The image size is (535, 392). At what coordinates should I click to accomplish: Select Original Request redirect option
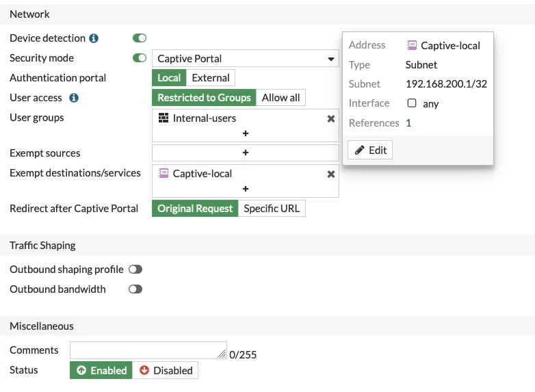(x=195, y=209)
